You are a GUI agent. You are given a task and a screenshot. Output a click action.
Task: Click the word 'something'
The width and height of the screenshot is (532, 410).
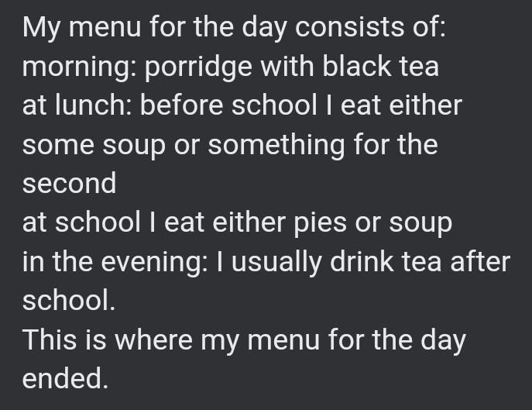pyautogui.click(x=276, y=145)
